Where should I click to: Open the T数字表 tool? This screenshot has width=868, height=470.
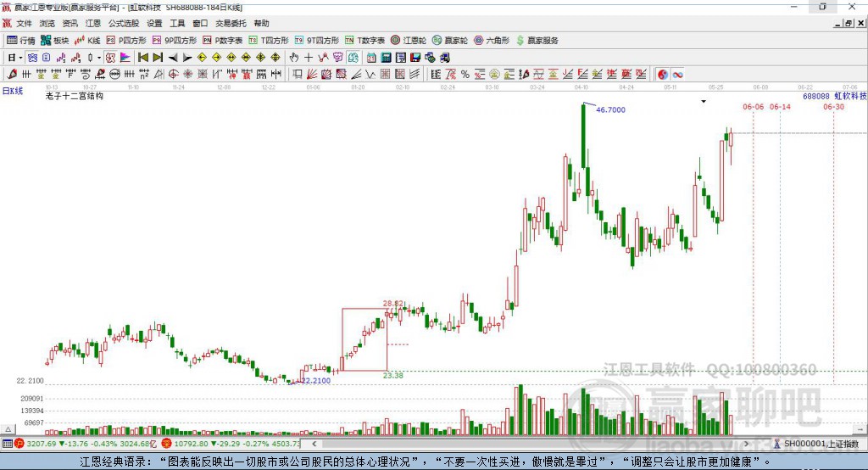pyautogui.click(x=364, y=41)
